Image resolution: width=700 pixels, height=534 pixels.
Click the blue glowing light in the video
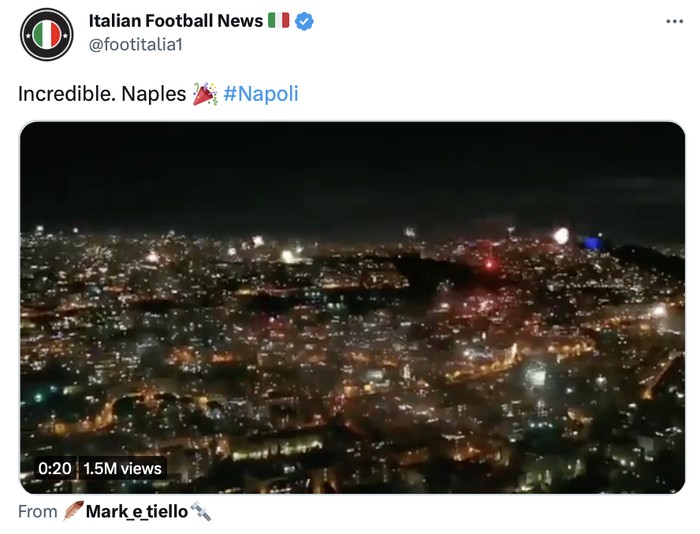[x=592, y=242]
